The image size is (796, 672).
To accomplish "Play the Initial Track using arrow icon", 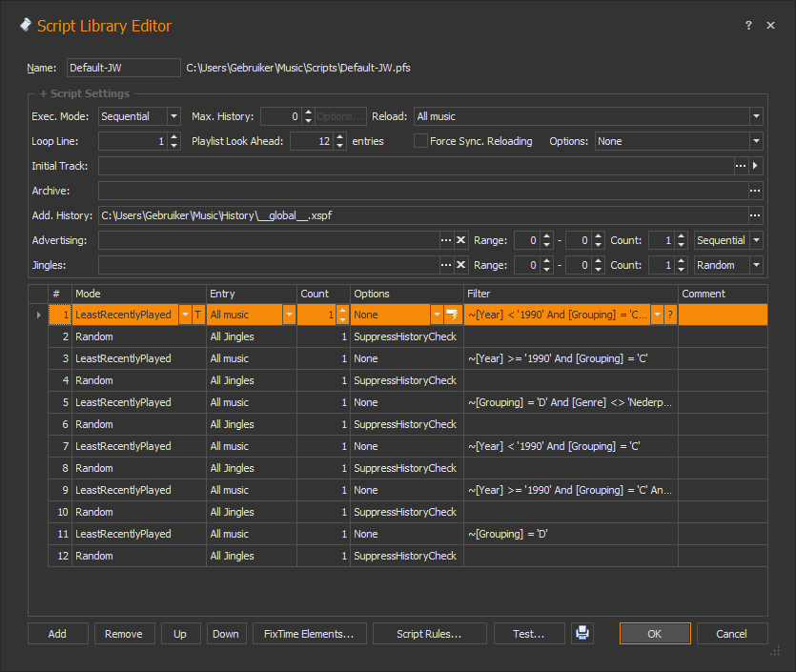I will pyautogui.click(x=756, y=166).
